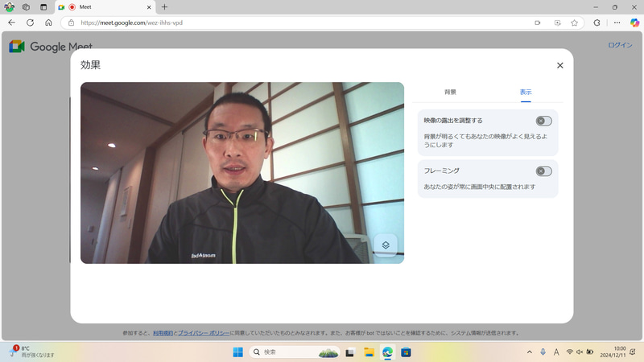Screen dimensions: 644x362
Task: Toggle 映像の露出を調整する switch
Action: pyautogui.click(x=543, y=121)
